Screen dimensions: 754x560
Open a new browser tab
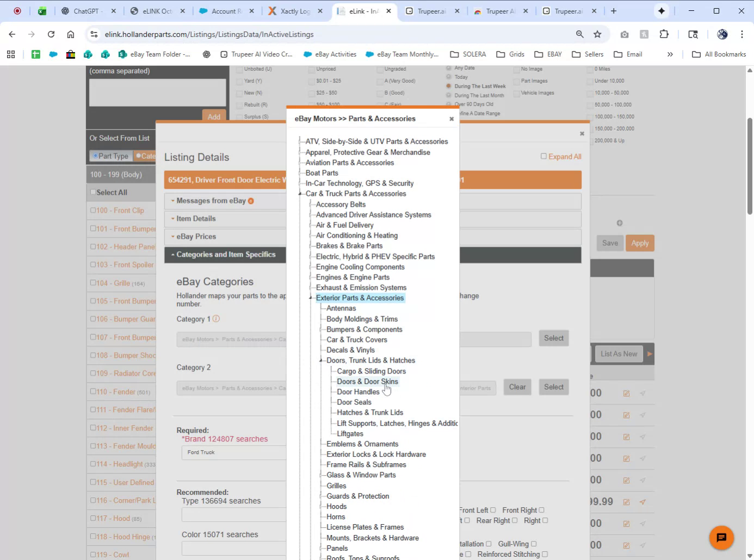(614, 11)
